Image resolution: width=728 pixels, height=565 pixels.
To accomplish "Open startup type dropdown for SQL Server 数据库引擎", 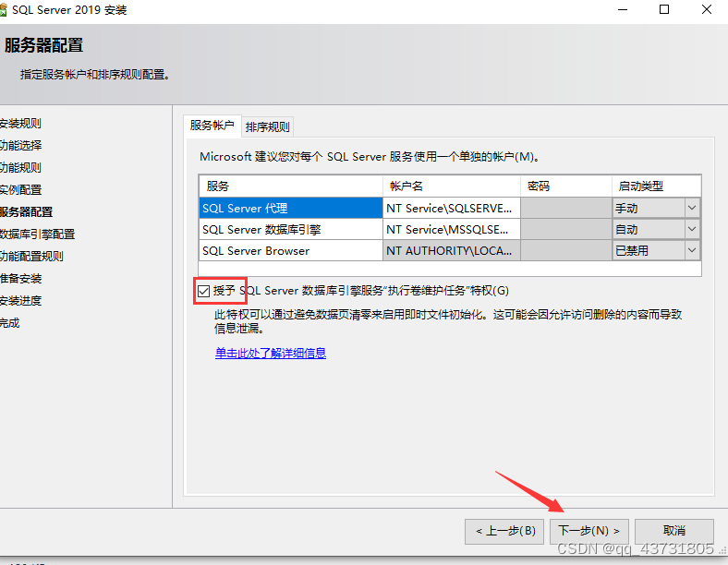I will point(691,229).
